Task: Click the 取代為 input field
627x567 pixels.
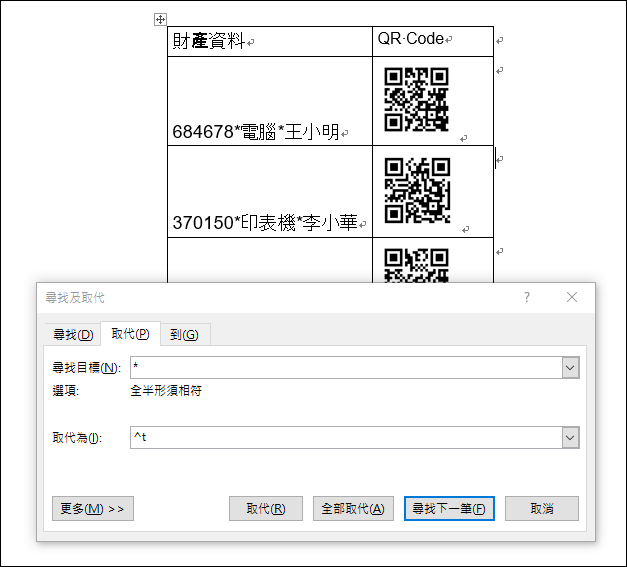Action: point(346,437)
